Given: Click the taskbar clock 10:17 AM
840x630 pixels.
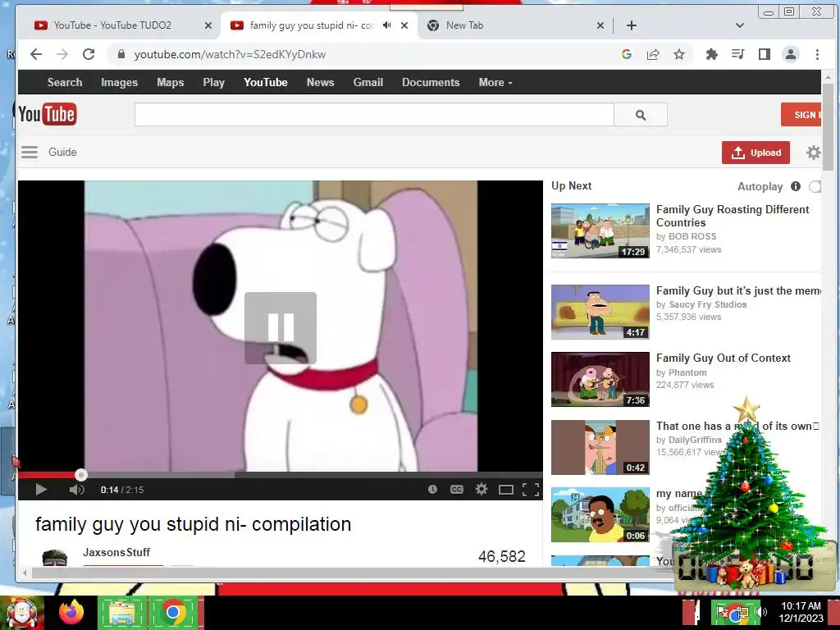Looking at the screenshot, I should [801, 606].
